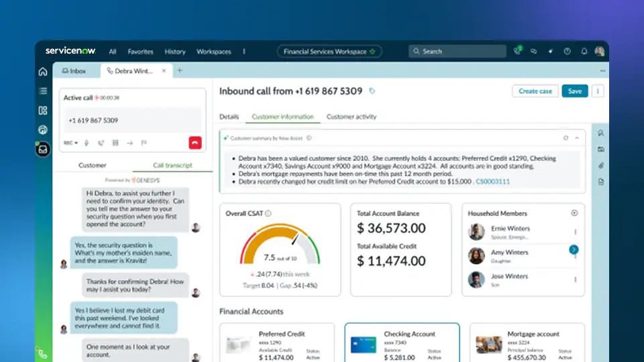The width and height of the screenshot is (644, 362).
Task: Open the dashboard layout sidebar icon
Action: (x=43, y=111)
